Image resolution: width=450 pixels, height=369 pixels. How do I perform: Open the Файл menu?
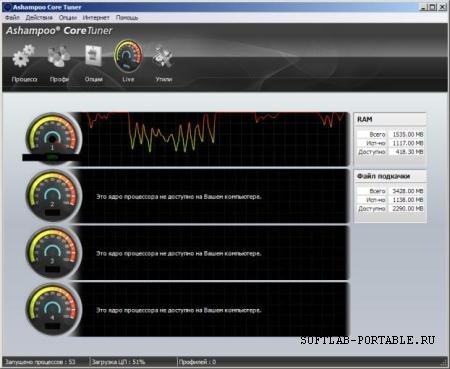tap(12, 18)
